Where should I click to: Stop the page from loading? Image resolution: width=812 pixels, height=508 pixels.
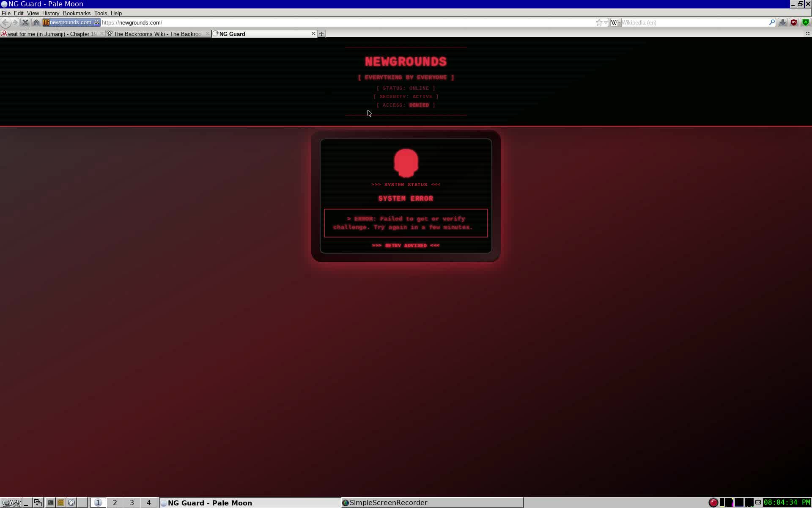coord(25,22)
